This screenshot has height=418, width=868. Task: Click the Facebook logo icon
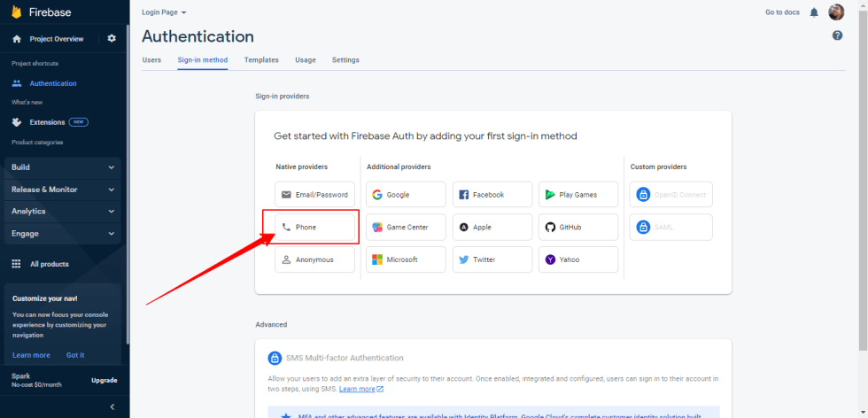[464, 195]
